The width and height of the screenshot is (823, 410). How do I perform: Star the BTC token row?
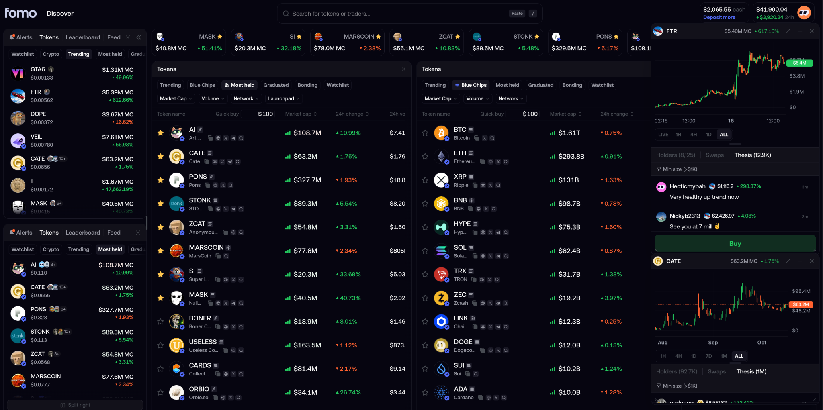(425, 133)
